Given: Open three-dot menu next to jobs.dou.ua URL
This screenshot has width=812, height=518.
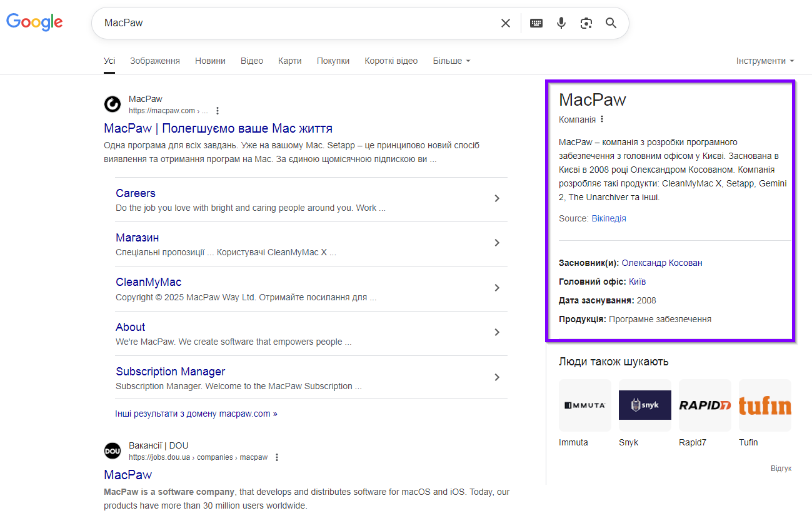Looking at the screenshot, I should (277, 457).
